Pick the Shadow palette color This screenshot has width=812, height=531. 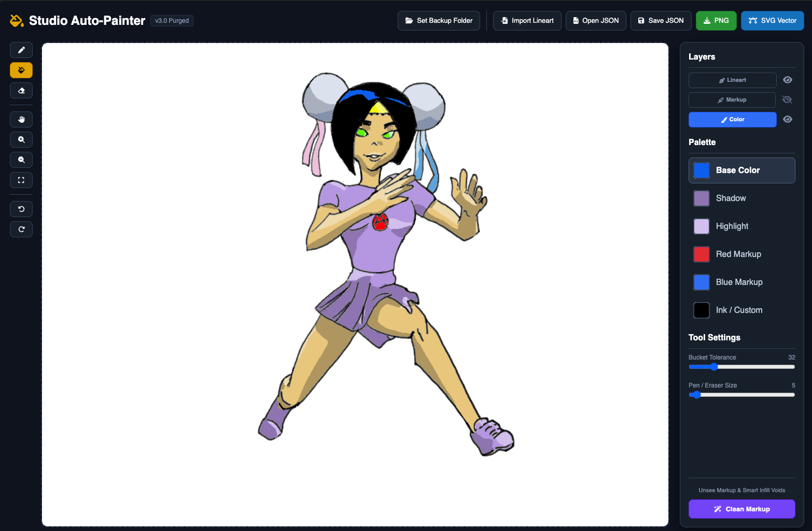(x=742, y=198)
